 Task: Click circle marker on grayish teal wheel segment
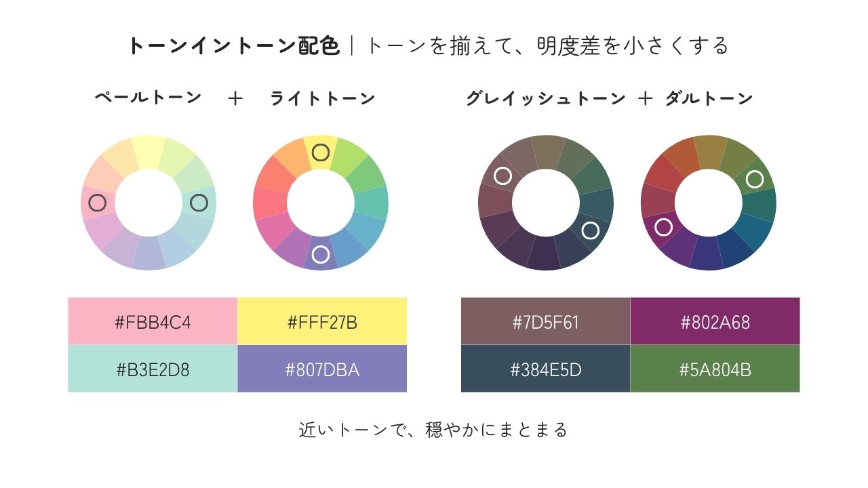tap(591, 230)
